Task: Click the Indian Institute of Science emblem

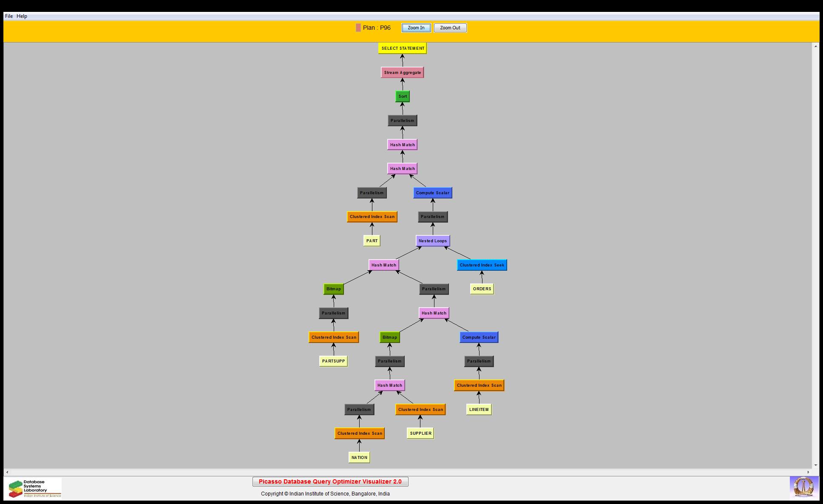Action: (803, 487)
